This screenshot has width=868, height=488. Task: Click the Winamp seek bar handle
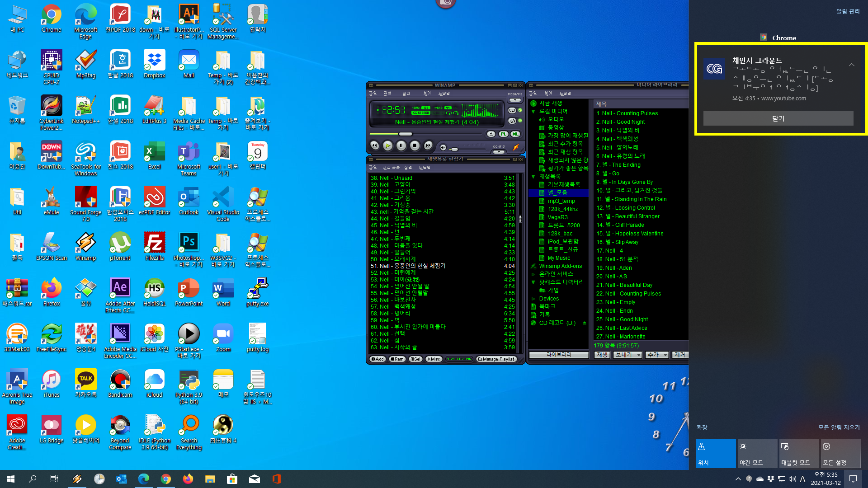405,134
